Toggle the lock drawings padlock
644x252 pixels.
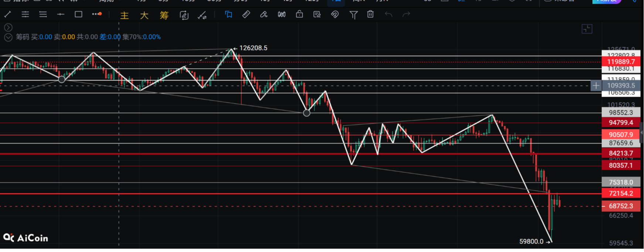299,14
